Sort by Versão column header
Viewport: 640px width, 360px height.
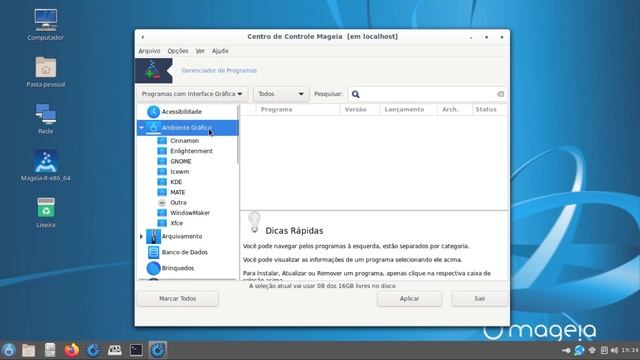[360, 109]
